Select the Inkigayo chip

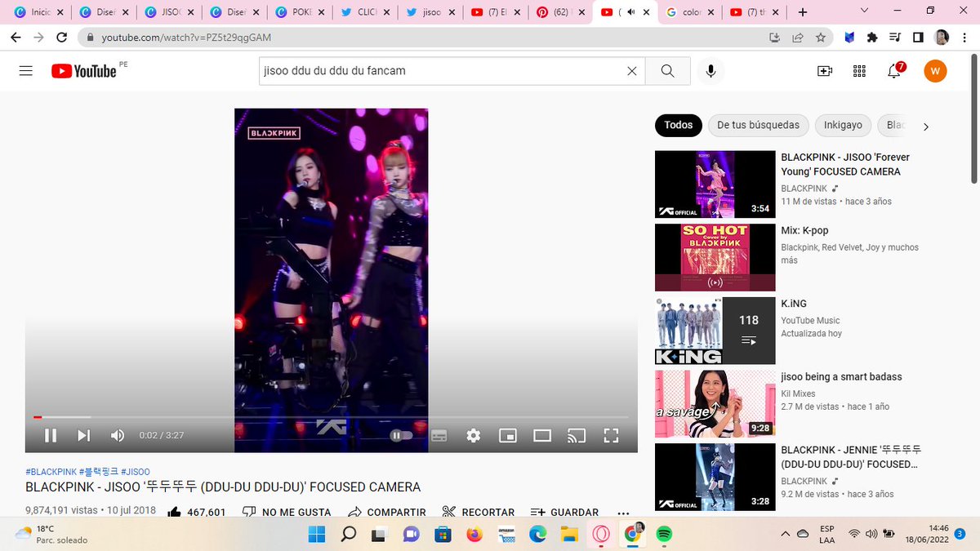coord(843,125)
